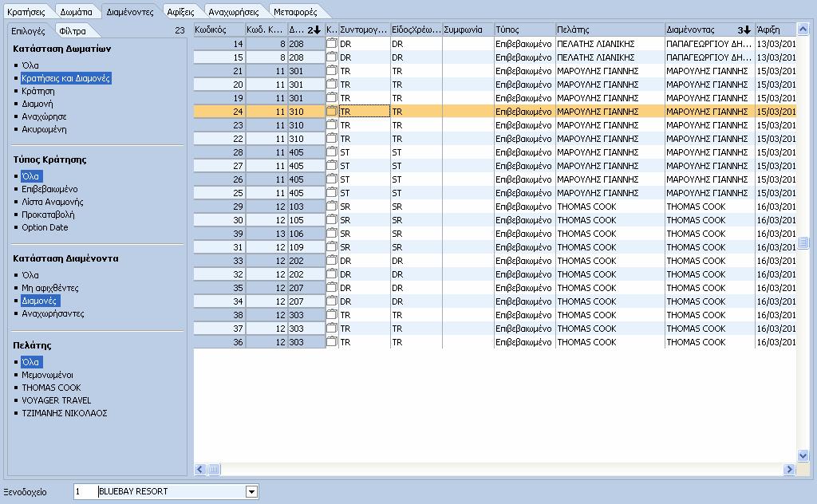The height and width of the screenshot is (504, 817).
Task: Select room 405 cell in row 25
Action: [306, 193]
